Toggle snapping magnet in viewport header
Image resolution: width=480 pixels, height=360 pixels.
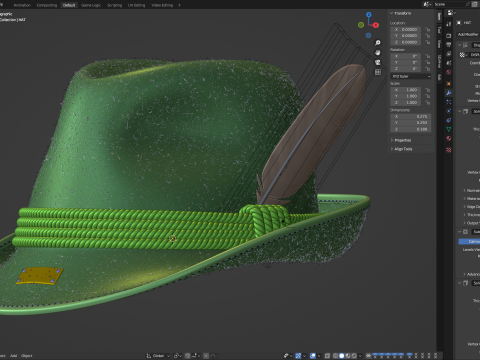pyautogui.click(x=189, y=356)
